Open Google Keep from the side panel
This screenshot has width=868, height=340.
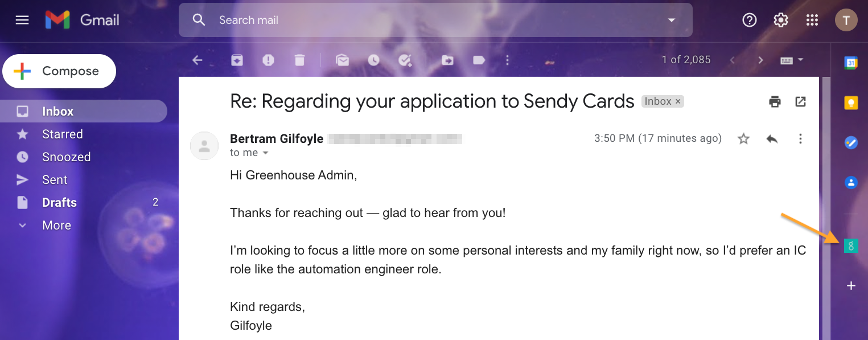(x=851, y=103)
